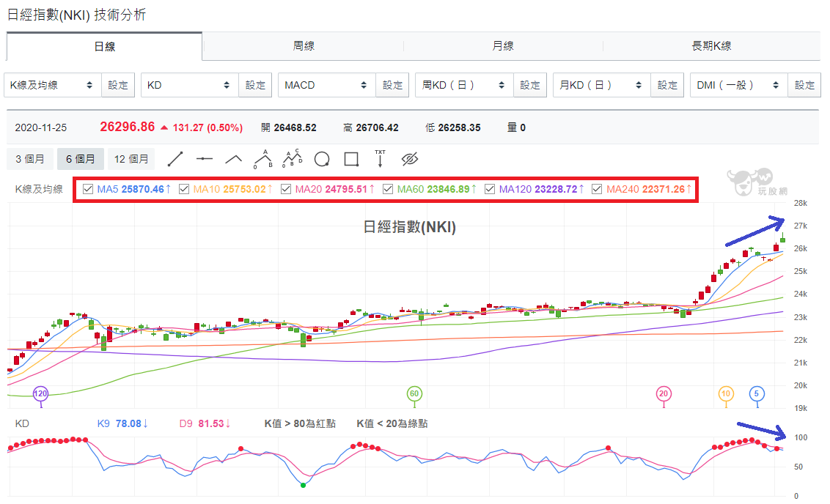
Task: Click the D9 81.53 value label
Action: [x=205, y=423]
